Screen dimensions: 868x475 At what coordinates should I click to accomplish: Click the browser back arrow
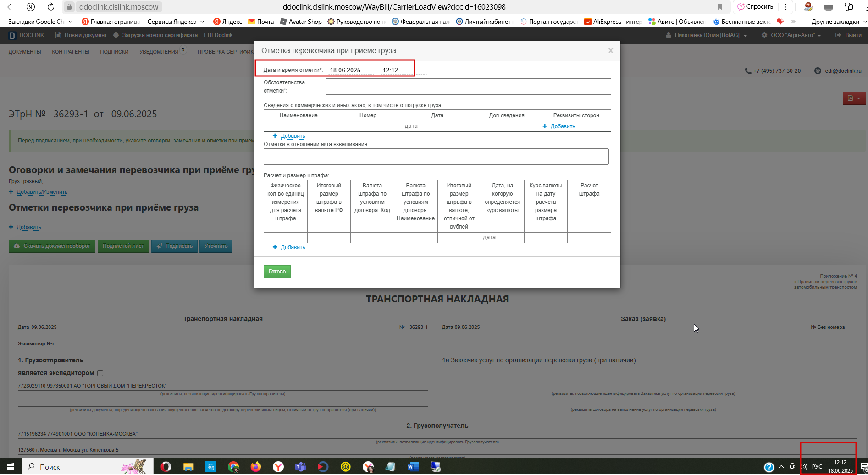coord(11,7)
